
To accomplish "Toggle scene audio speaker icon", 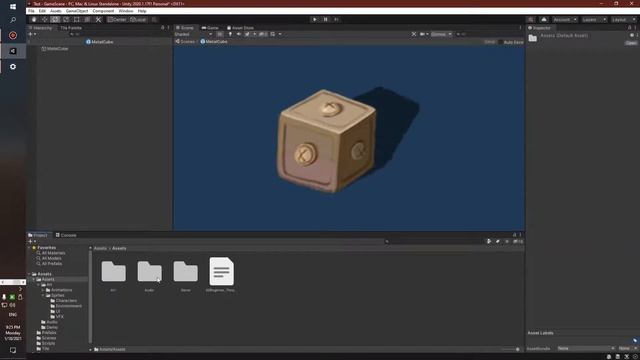I will [x=239, y=34].
